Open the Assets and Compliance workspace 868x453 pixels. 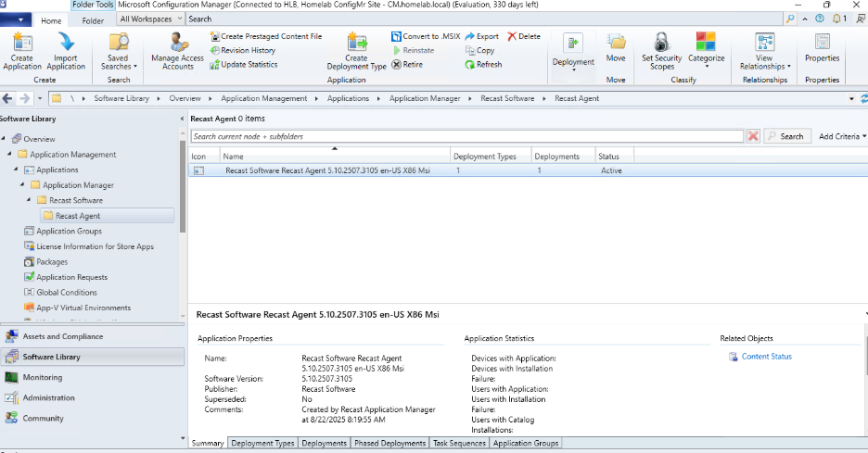[92, 336]
